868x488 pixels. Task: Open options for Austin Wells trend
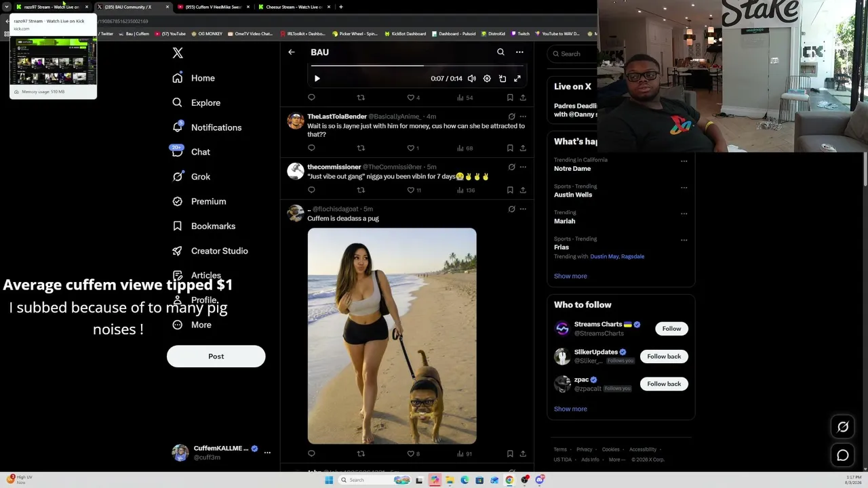684,188
